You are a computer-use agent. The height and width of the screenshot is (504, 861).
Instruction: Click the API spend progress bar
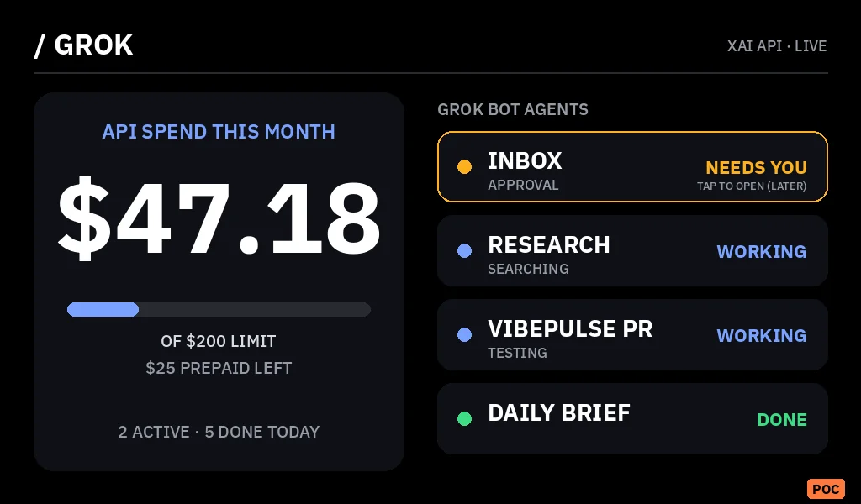click(219, 309)
